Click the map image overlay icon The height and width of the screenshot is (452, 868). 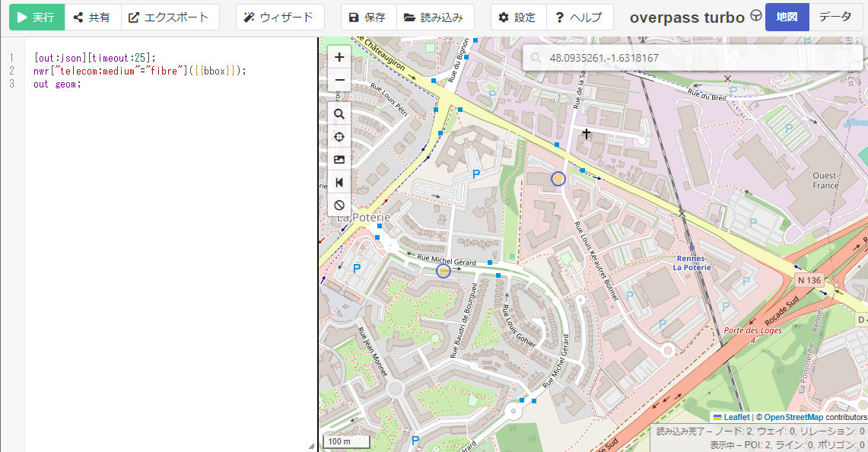[x=339, y=160]
